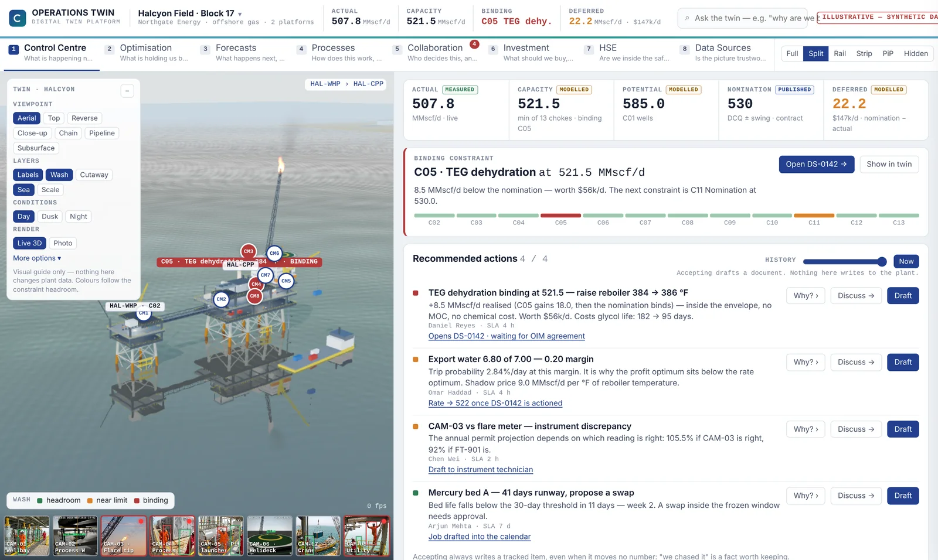Select the CM3 camera marker in twin

[249, 251]
